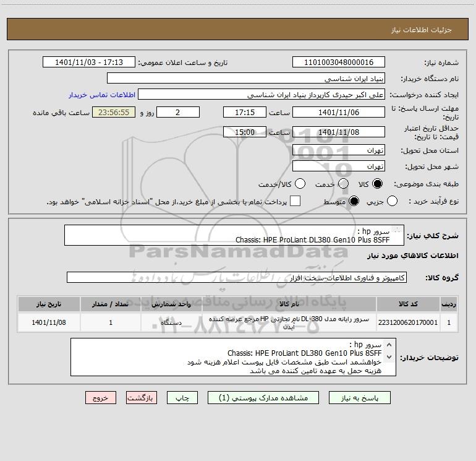Click the بازگشت back button
Image resolution: width=476 pixels, height=461 pixels.
(142, 398)
